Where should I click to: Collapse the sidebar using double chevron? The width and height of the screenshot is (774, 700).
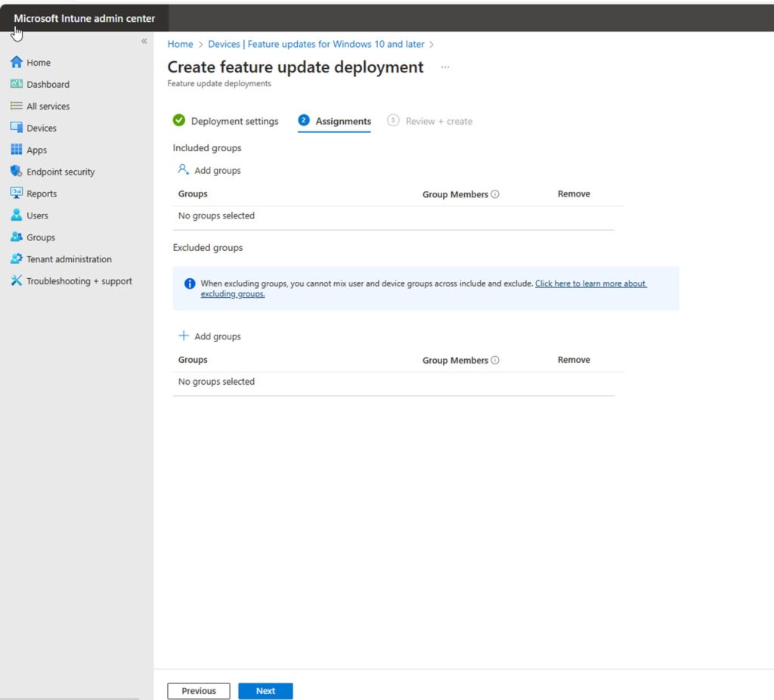click(144, 42)
